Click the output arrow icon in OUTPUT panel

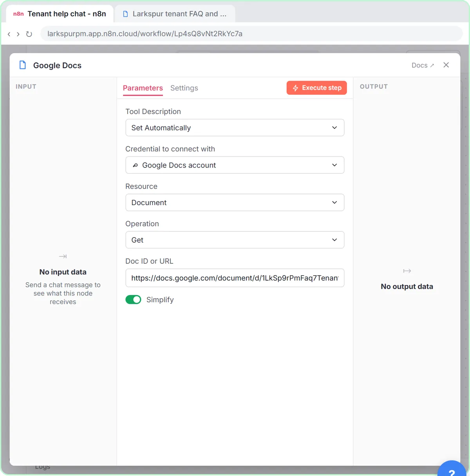(407, 271)
